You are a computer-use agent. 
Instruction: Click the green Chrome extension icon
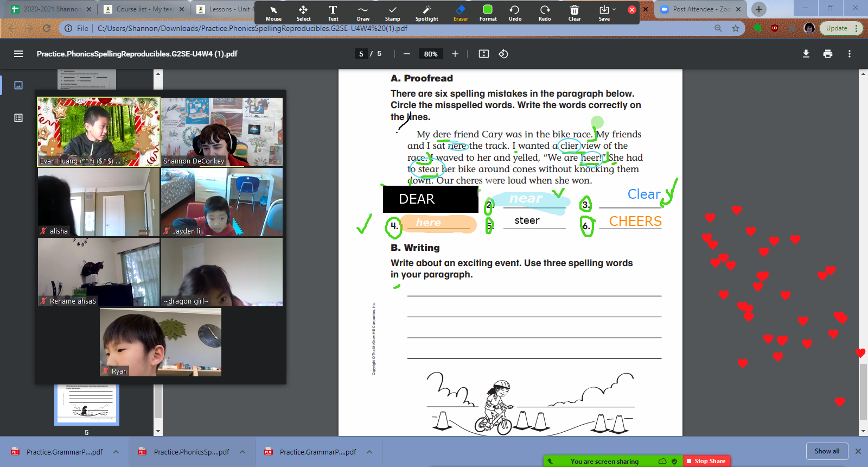click(758, 28)
